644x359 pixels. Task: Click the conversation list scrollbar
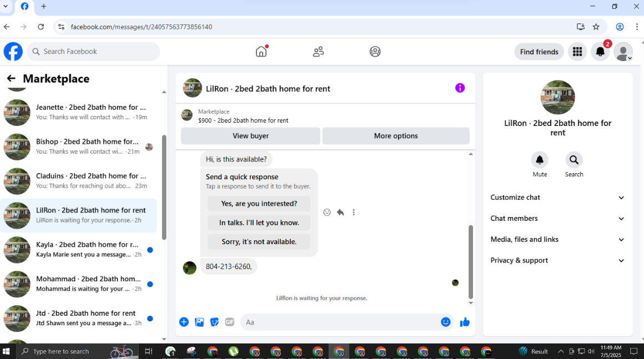point(164,187)
